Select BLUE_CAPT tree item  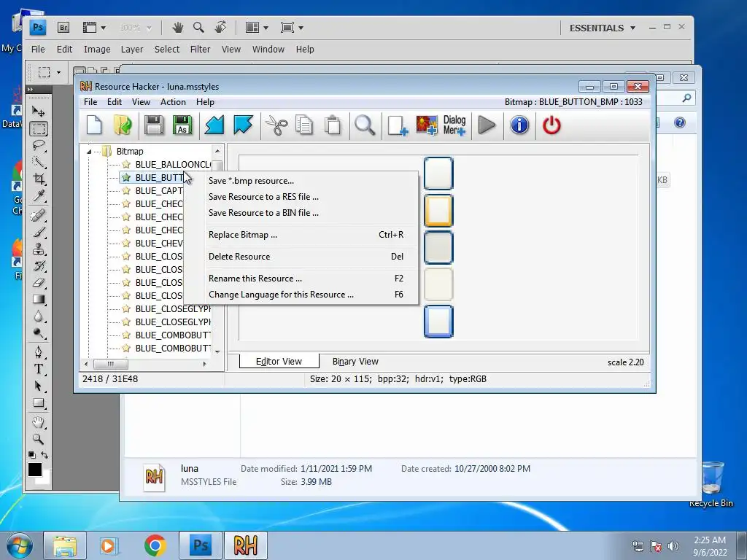[158, 190]
